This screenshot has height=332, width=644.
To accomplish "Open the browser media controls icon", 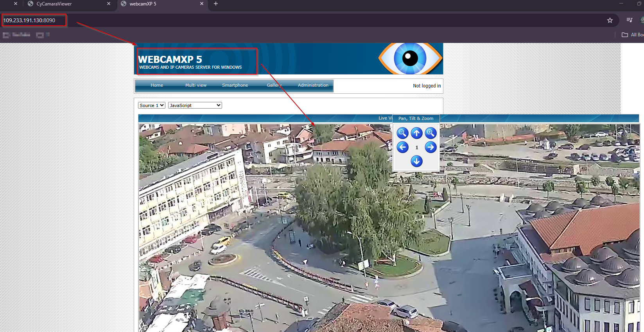I will point(630,20).
